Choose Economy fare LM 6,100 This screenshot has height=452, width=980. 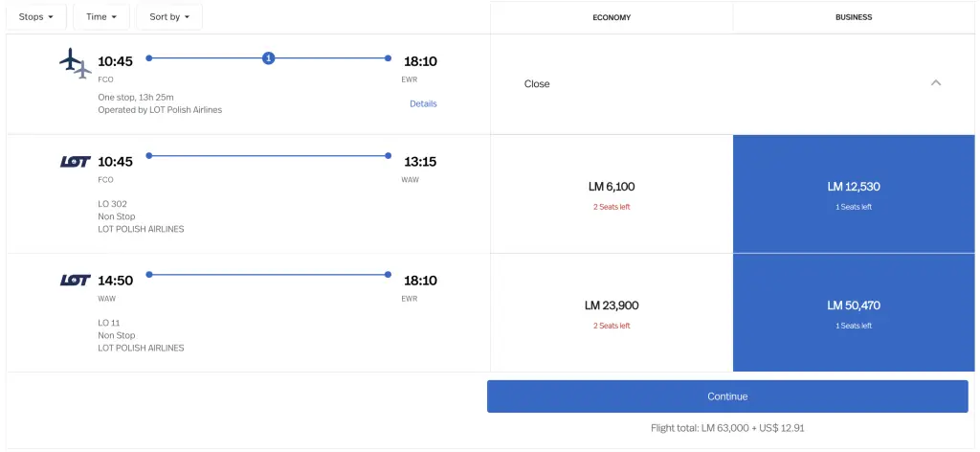[x=612, y=193]
